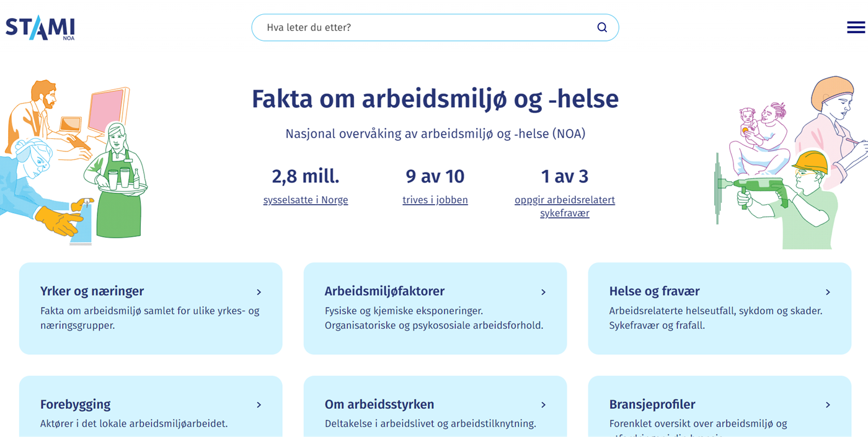Go to 'Helse og fravær' heading

tap(654, 291)
